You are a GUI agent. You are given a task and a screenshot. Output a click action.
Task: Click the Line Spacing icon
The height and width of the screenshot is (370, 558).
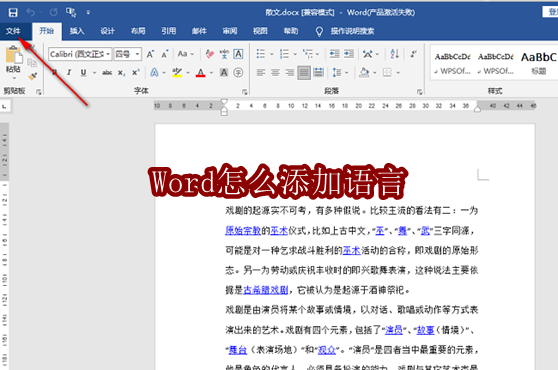(x=337, y=73)
